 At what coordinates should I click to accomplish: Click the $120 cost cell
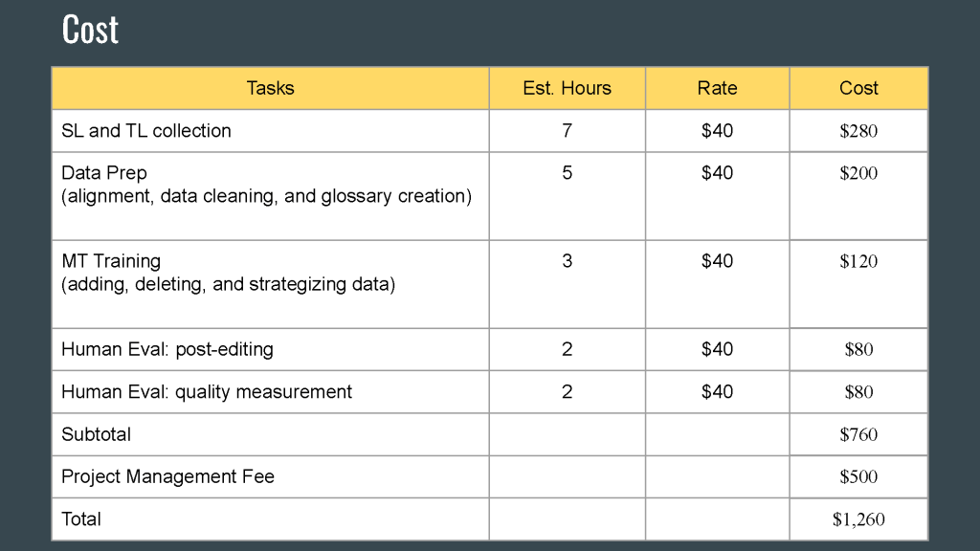(x=858, y=262)
